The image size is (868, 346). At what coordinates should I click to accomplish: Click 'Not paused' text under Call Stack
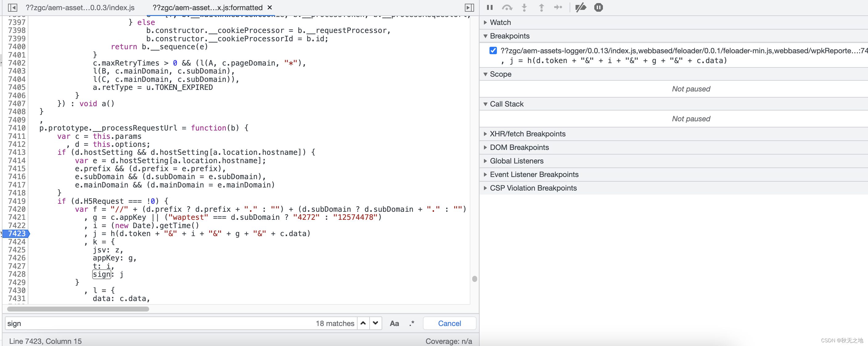(691, 119)
